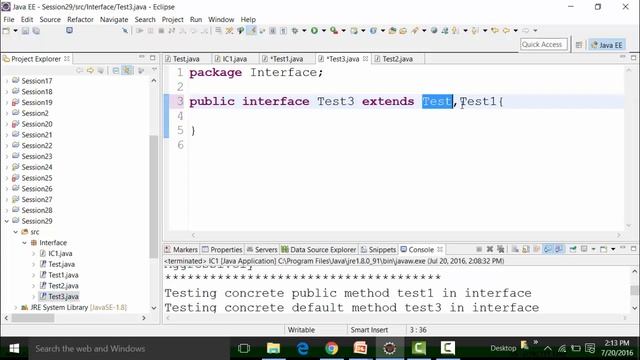Screen dimensions: 640x360
Task: Open Microsoft Edge from the taskbar
Action: point(302,348)
